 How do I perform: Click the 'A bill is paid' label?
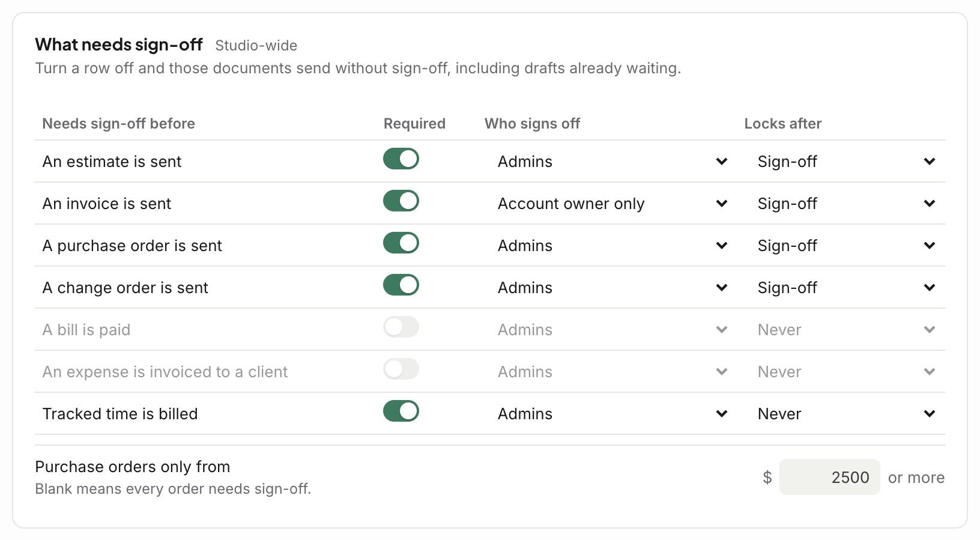(x=86, y=330)
